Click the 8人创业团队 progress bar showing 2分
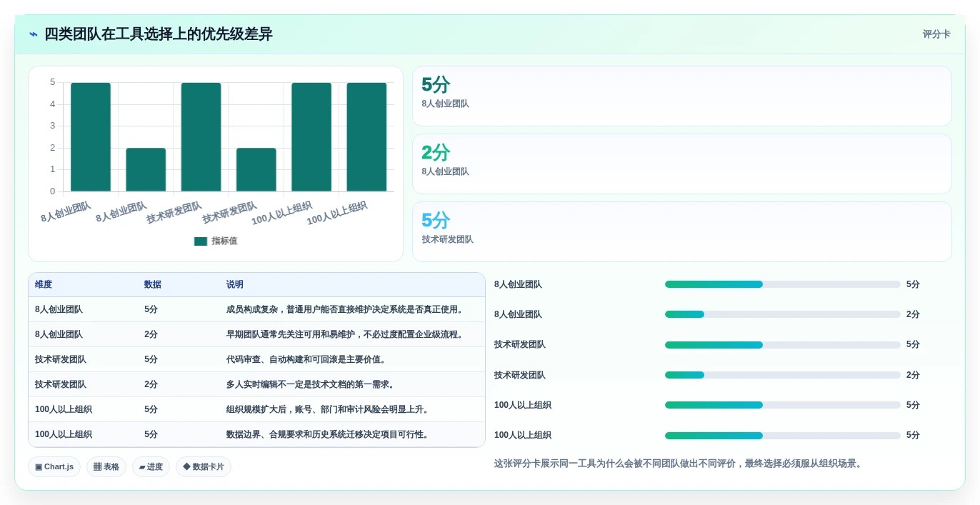980x505 pixels. click(783, 314)
